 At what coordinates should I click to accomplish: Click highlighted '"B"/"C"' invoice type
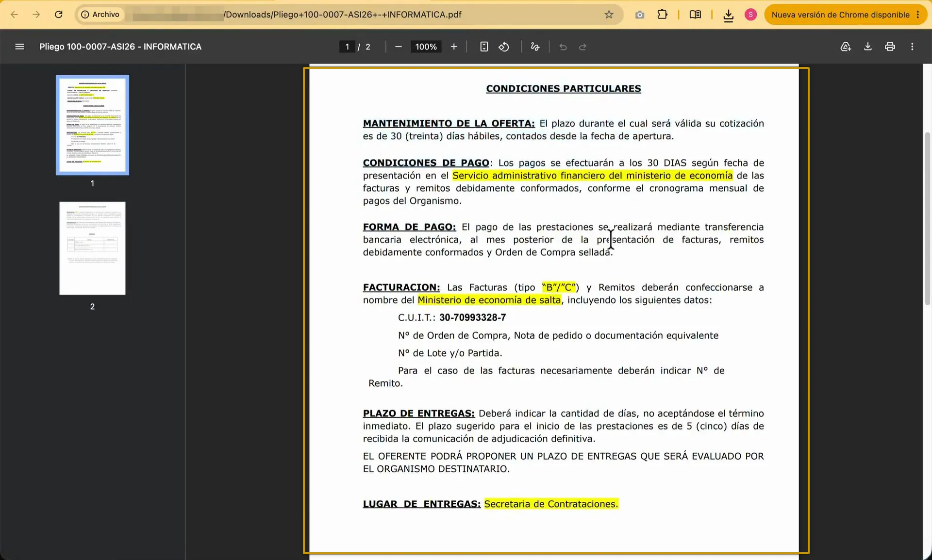(559, 287)
